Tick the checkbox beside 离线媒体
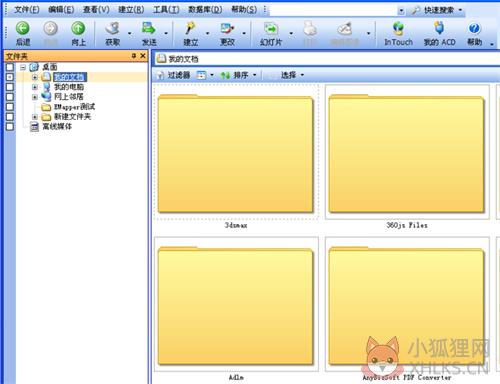The height and width of the screenshot is (384, 500). tap(10, 127)
